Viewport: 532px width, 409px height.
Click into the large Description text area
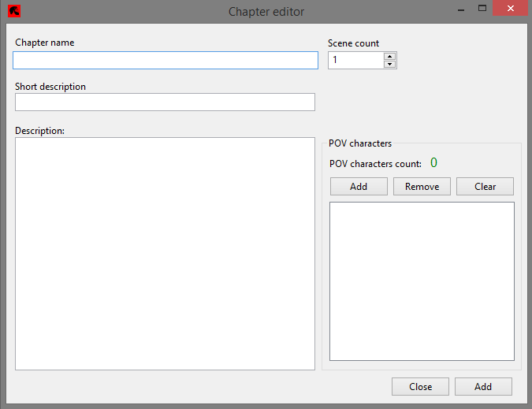(165, 254)
